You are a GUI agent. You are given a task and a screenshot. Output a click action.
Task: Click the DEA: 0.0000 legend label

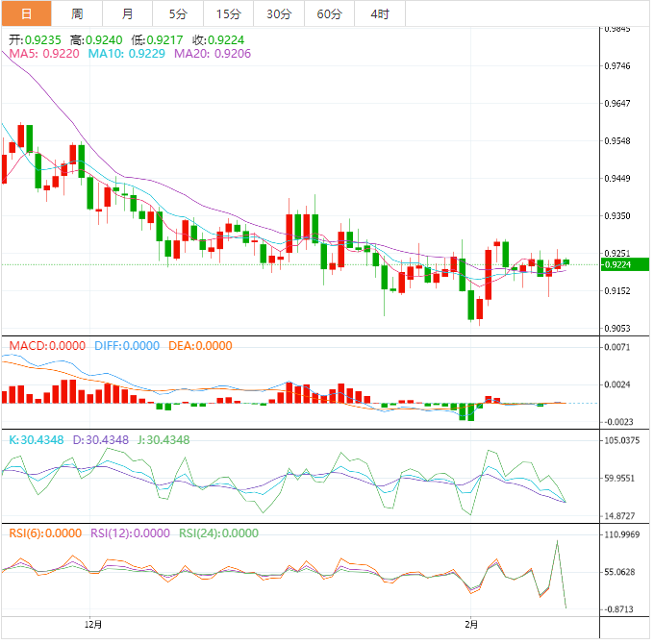[200, 346]
